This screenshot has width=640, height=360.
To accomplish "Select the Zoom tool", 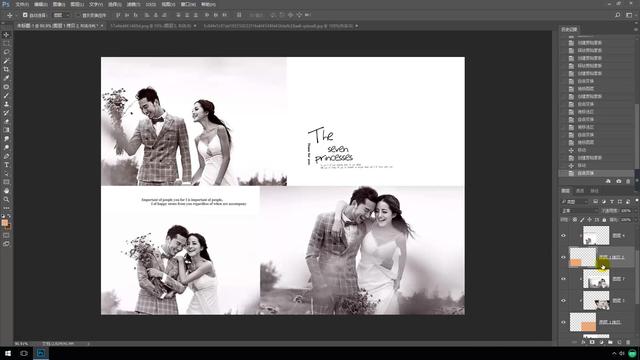I will coord(6,200).
